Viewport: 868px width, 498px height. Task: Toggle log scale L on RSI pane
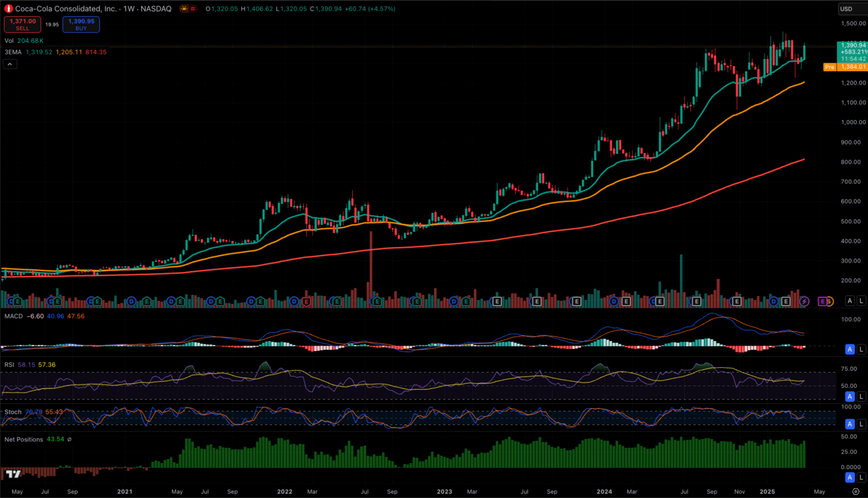tap(861, 397)
